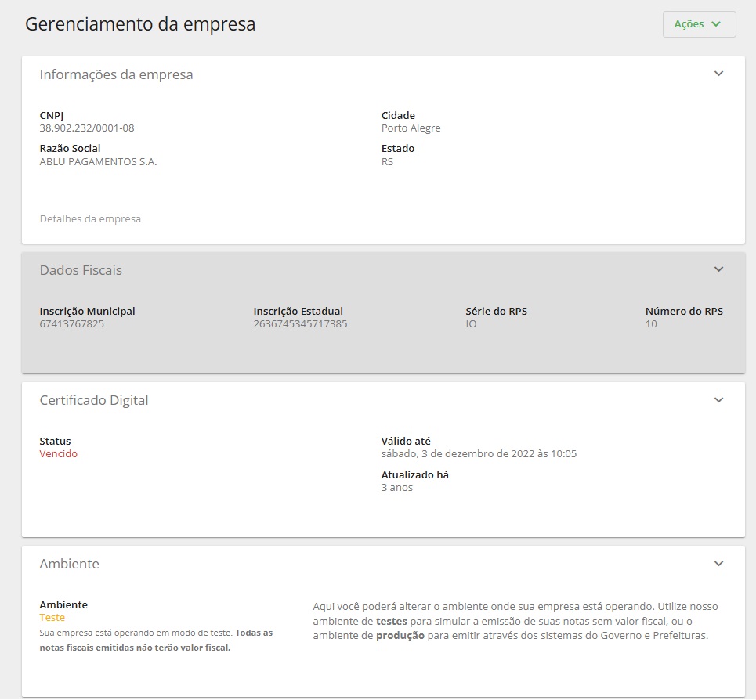Collapse the Dados Fiscais panel chevron
Image resolution: width=756 pixels, height=700 pixels.
pyautogui.click(x=718, y=269)
